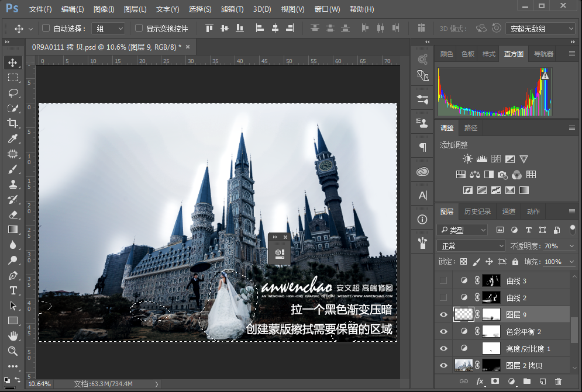Select the Move tool in toolbox

click(x=13, y=63)
